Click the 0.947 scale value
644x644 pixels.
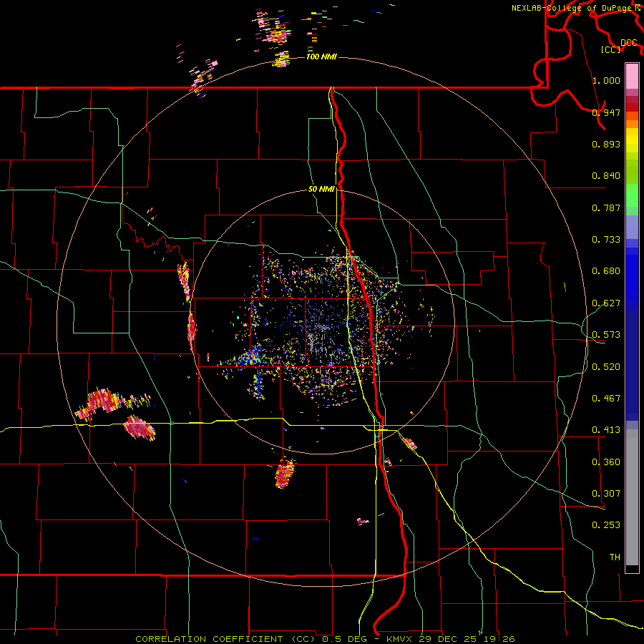click(x=606, y=112)
